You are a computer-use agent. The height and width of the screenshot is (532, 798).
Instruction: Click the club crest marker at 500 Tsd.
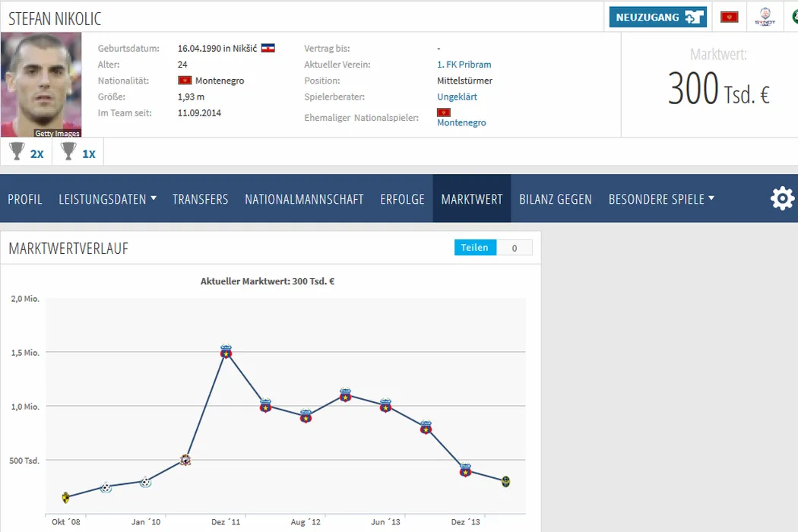coord(185,460)
